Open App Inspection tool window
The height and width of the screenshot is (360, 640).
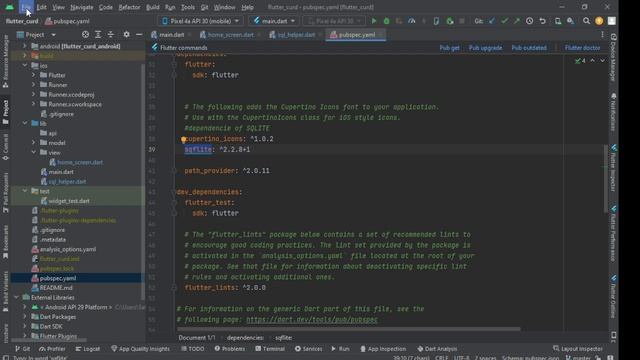383,349
